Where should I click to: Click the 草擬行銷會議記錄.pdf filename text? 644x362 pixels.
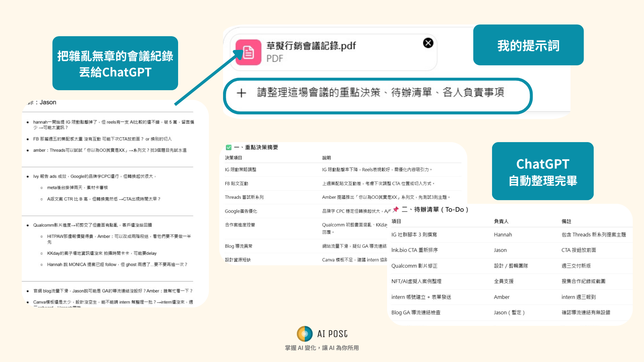311,46
